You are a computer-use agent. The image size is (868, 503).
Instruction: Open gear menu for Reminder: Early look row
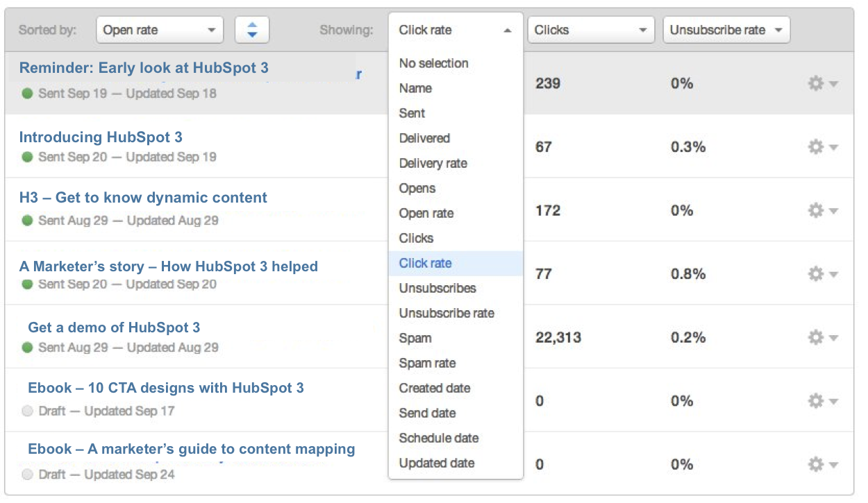click(x=822, y=83)
